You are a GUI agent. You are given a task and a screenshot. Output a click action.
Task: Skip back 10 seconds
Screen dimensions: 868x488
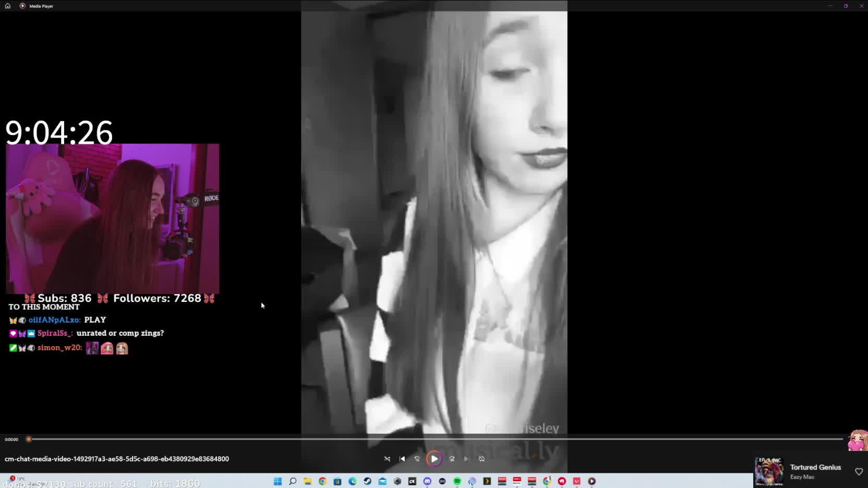point(417,459)
